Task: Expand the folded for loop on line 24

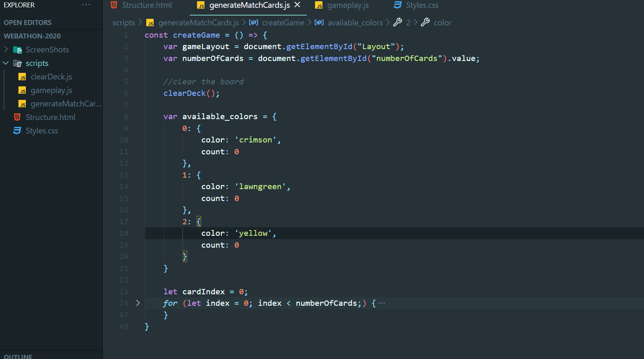Action: click(138, 303)
